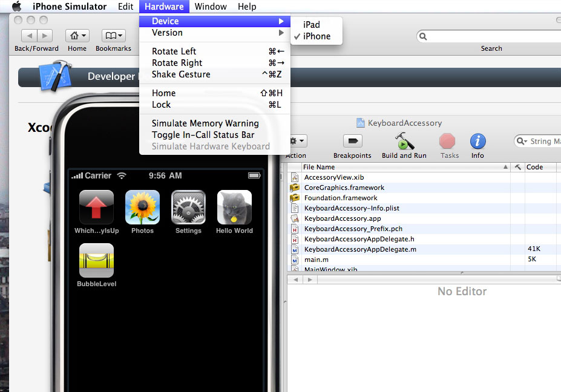The image size is (561, 392).
Task: Open the Apple menu
Action: (16, 6)
